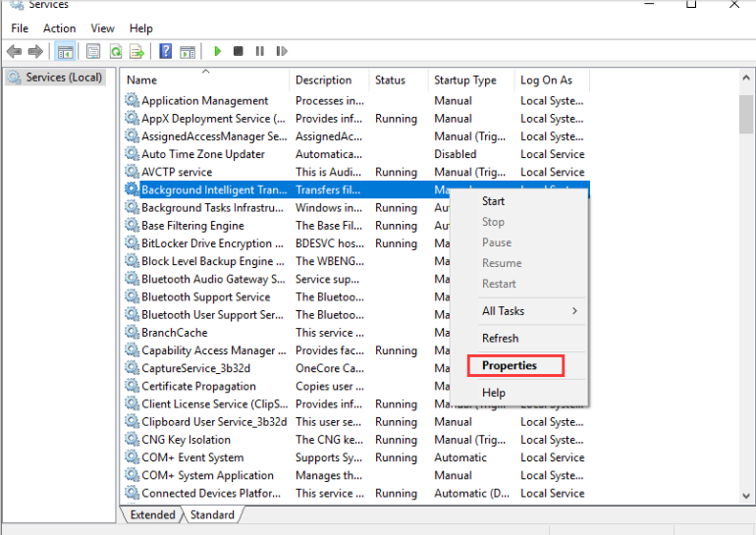
Task: Click the Pause Service toolbar icon
Action: click(260, 51)
